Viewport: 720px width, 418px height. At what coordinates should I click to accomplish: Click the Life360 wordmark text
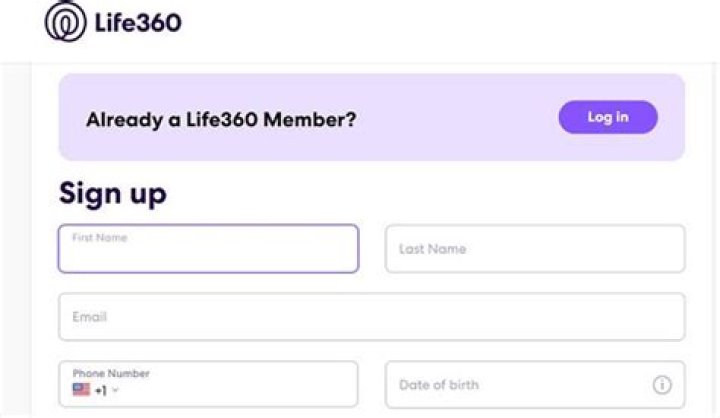[139, 22]
